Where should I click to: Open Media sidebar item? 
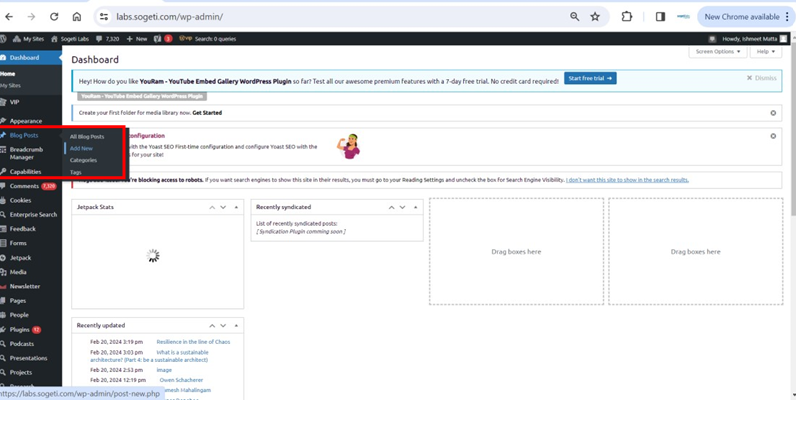tap(30, 272)
